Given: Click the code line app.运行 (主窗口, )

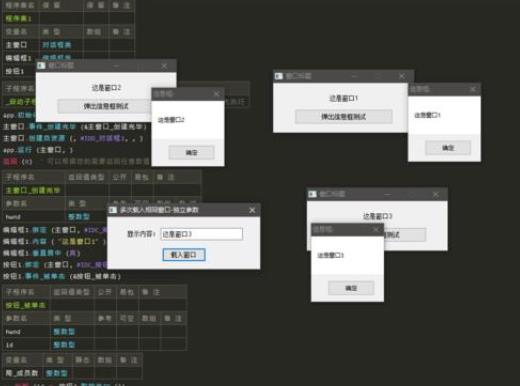Looking at the screenshot, I should (38, 150).
